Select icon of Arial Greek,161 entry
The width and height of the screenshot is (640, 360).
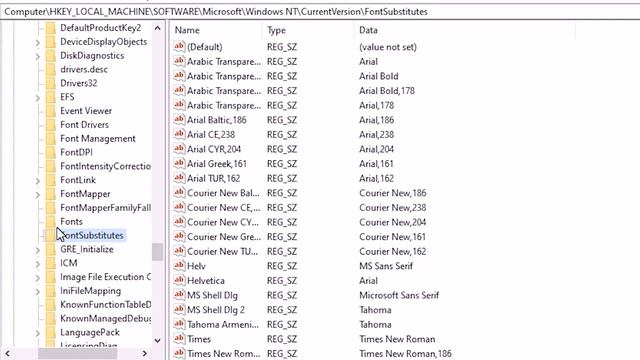179,164
